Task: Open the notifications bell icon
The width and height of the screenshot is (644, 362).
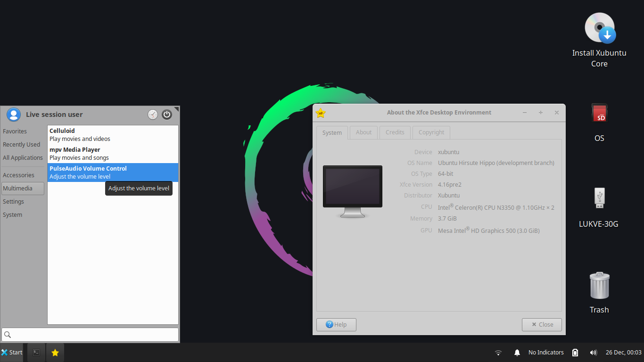Action: click(x=517, y=353)
